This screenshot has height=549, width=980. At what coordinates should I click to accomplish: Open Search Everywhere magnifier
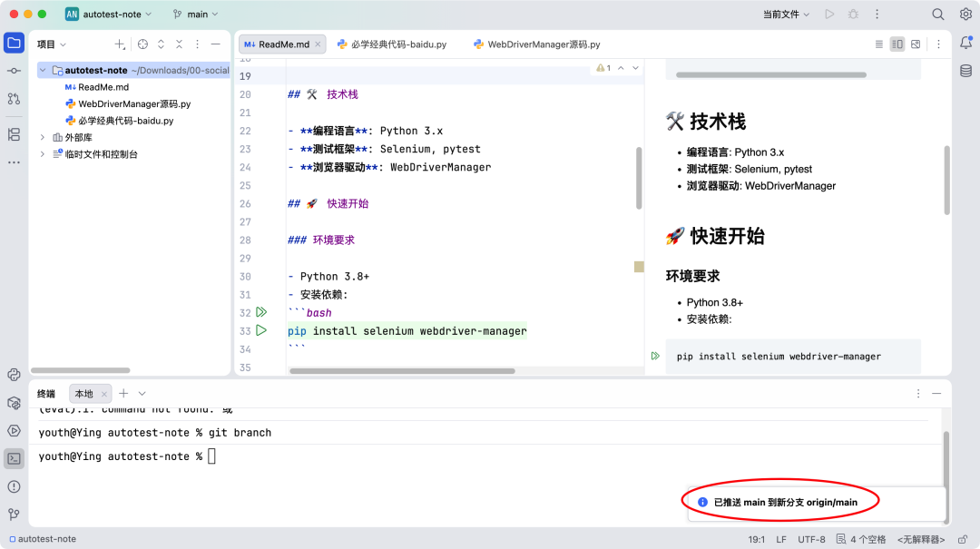tap(937, 14)
